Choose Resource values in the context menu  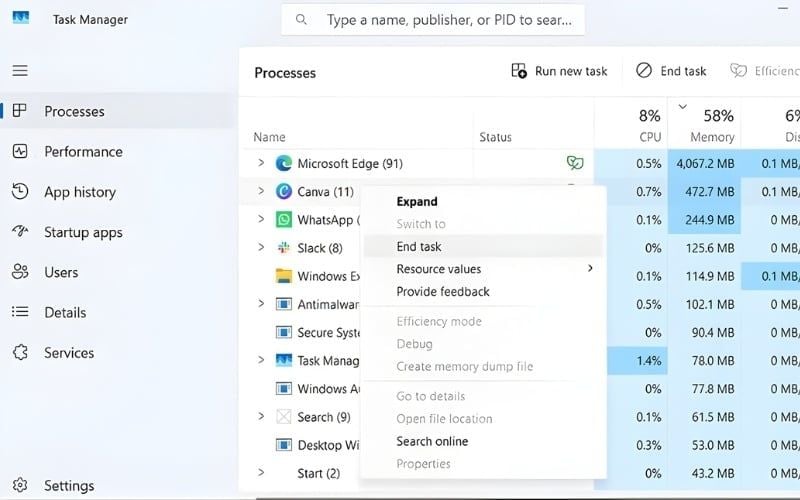click(x=484, y=269)
